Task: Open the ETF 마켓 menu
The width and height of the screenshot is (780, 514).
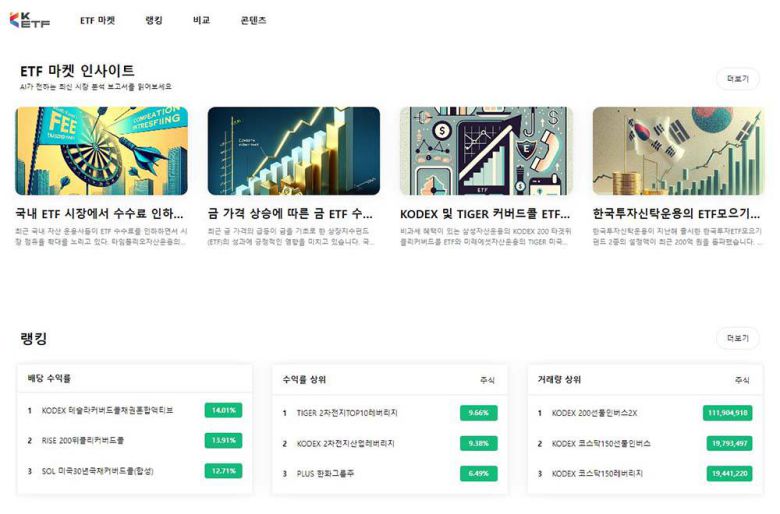Action: pyautogui.click(x=98, y=20)
